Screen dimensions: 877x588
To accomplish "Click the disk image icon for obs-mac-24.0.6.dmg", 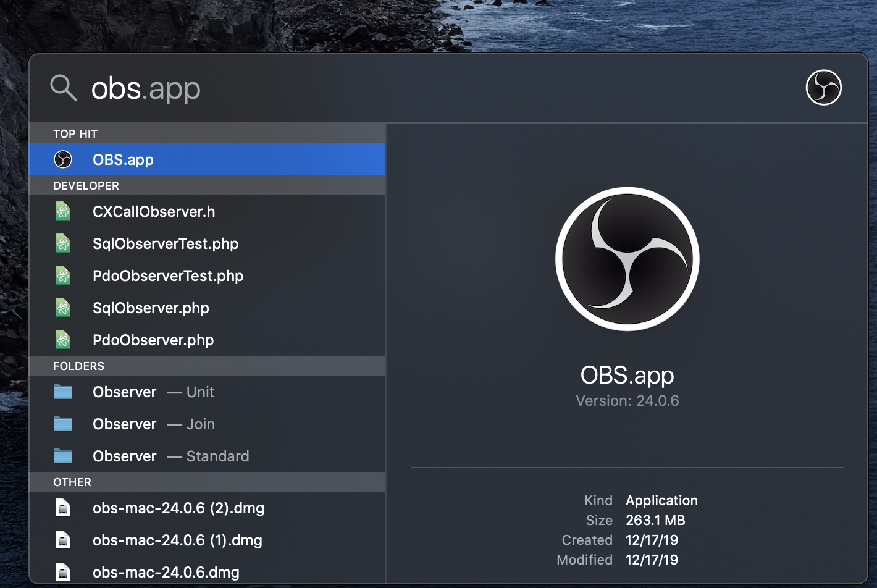I will click(63, 572).
